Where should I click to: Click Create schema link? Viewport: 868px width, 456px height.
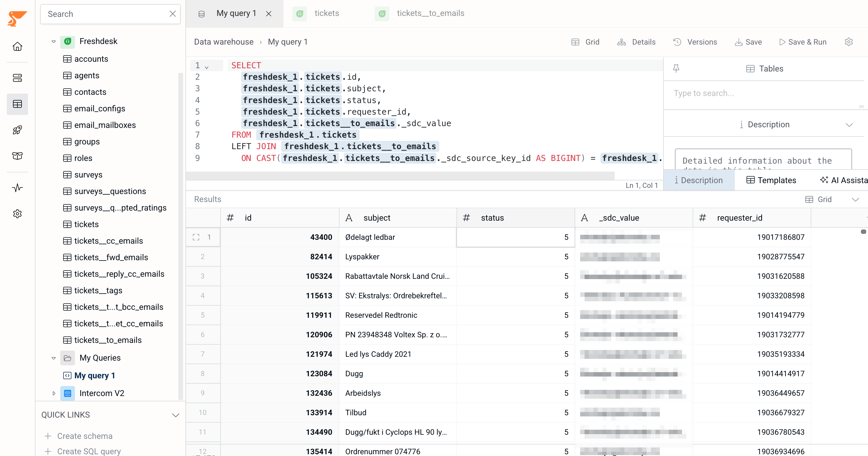(85, 436)
